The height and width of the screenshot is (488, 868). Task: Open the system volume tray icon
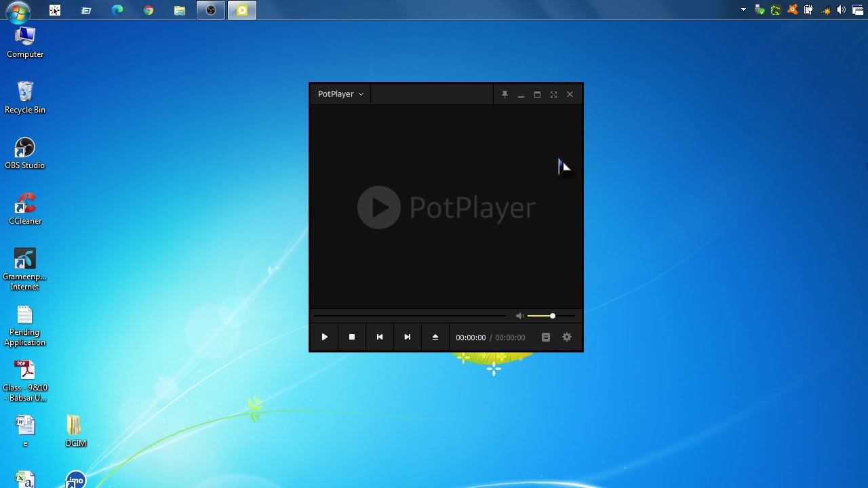coord(842,10)
